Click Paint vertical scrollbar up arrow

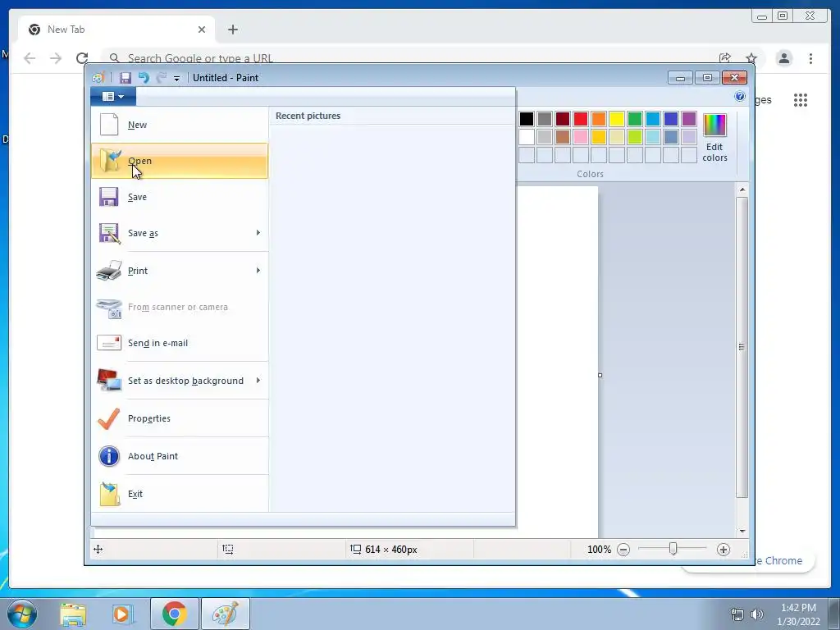(742, 189)
